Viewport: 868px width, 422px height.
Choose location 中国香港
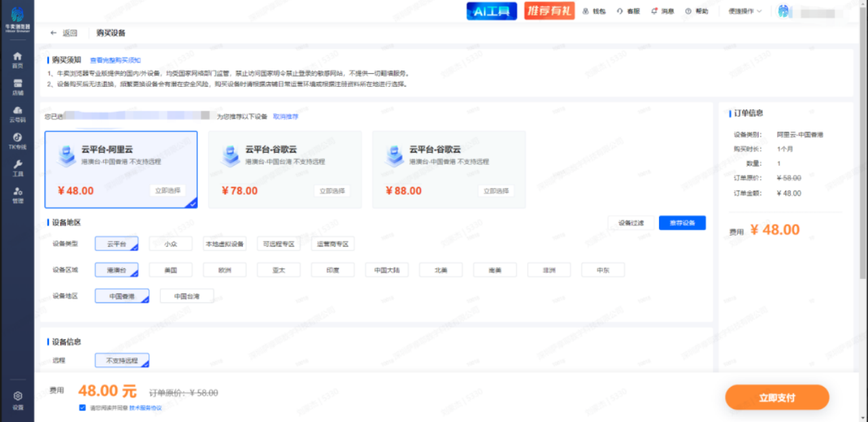pos(122,296)
